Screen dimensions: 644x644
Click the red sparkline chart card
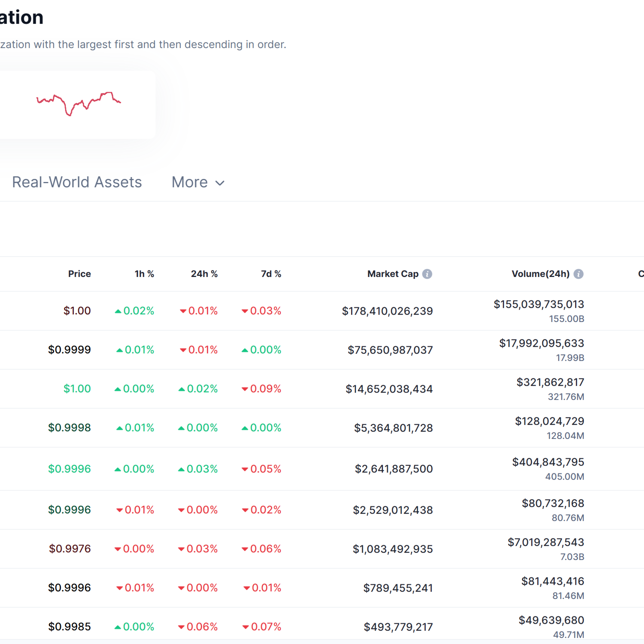[x=78, y=104]
